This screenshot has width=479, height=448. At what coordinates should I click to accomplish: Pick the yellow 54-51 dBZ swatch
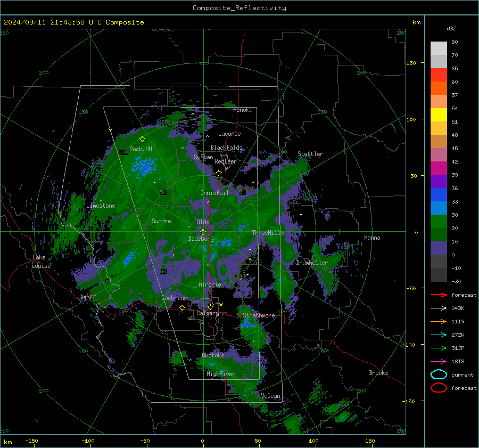tap(439, 115)
